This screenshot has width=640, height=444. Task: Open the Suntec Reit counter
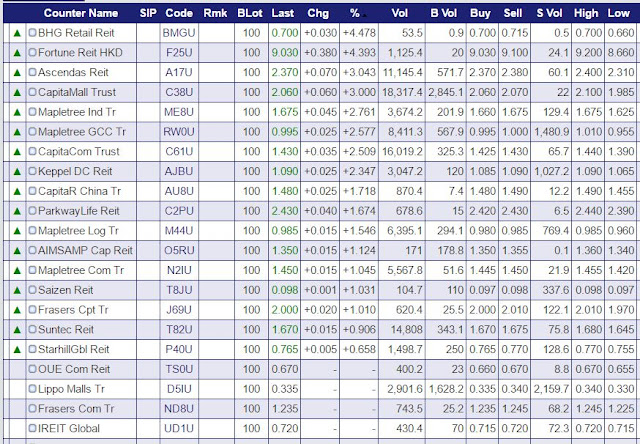[x=66, y=330]
